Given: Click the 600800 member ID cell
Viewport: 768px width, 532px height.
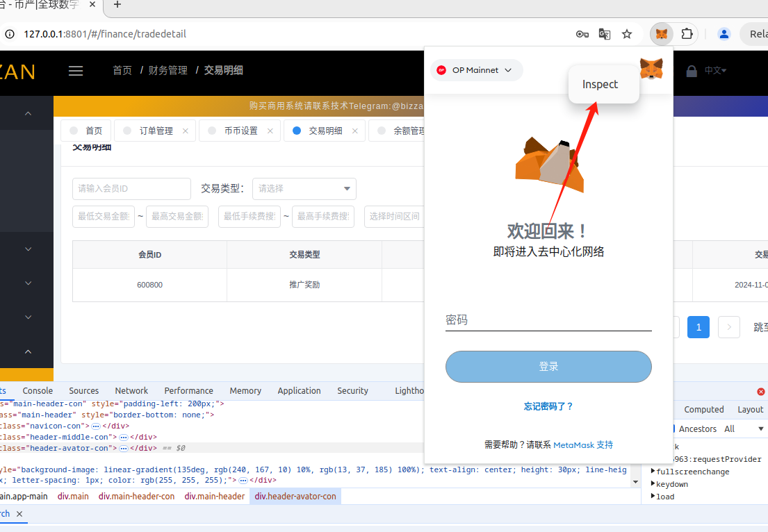Looking at the screenshot, I should point(150,285).
